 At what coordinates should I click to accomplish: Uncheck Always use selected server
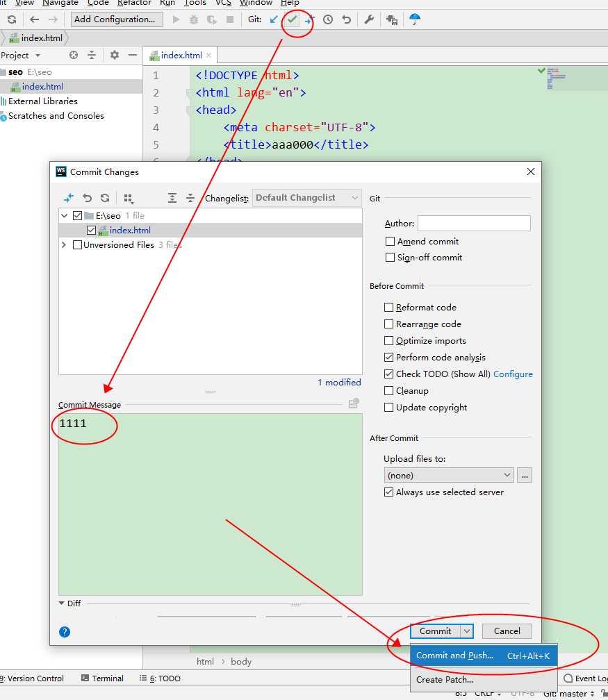[x=388, y=492]
